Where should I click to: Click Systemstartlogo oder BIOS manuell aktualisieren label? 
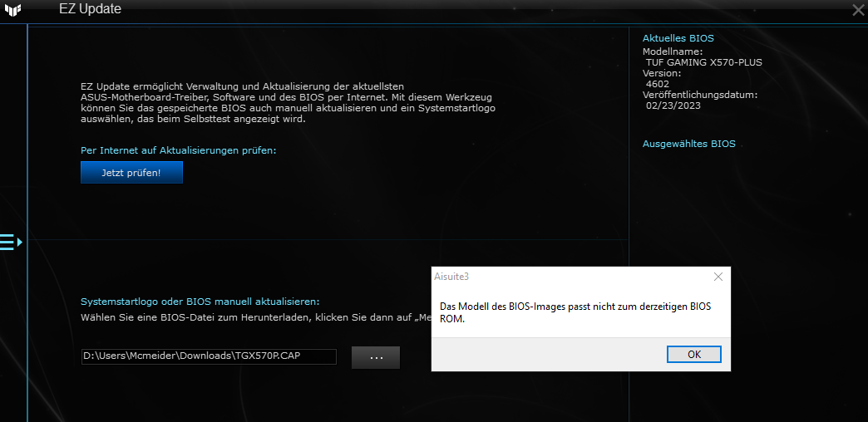coord(200,302)
